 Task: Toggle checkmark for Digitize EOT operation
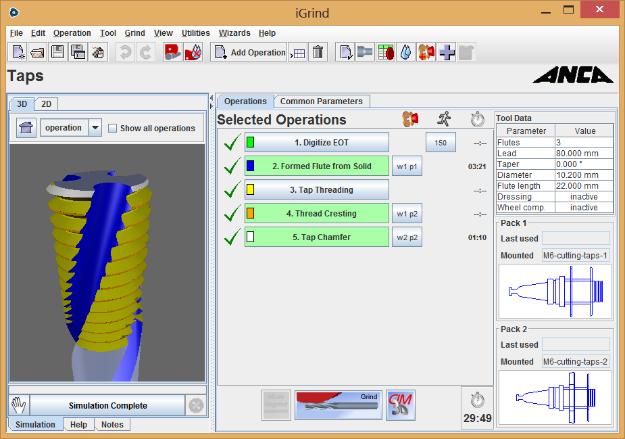coord(232,142)
